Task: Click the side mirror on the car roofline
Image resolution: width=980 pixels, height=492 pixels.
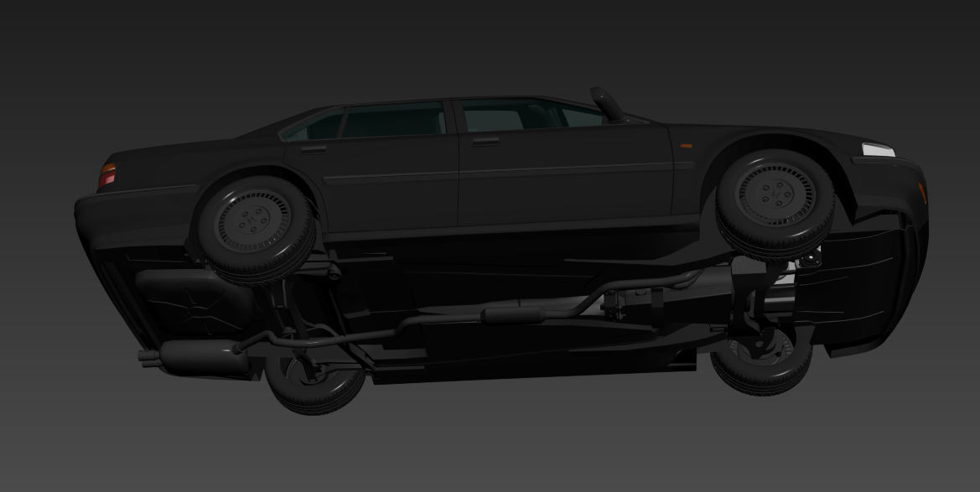Action: pyautogui.click(x=608, y=105)
